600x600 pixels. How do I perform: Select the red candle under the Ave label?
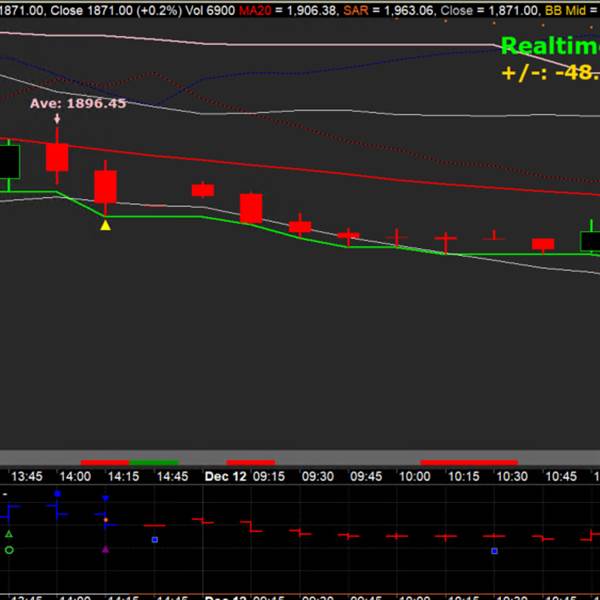tap(57, 157)
